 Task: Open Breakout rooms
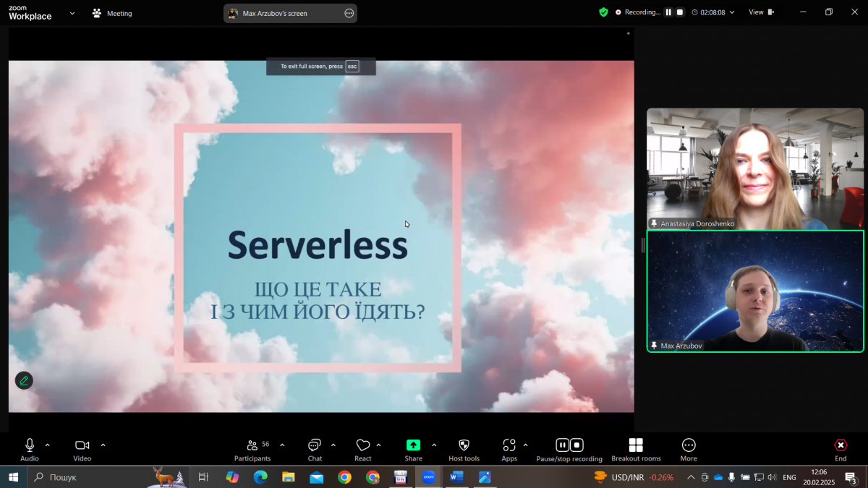[636, 445]
